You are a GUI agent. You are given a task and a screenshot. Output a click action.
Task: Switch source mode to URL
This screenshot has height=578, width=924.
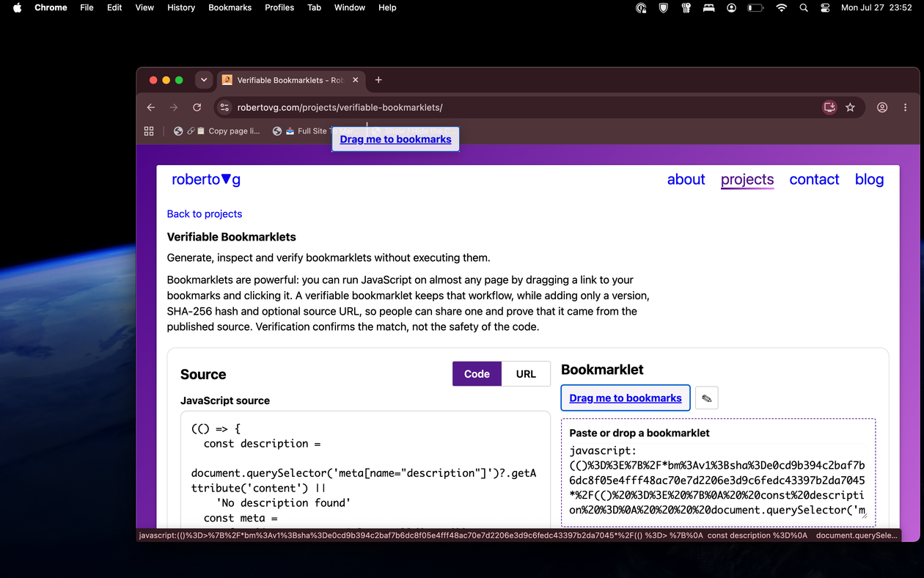(526, 373)
